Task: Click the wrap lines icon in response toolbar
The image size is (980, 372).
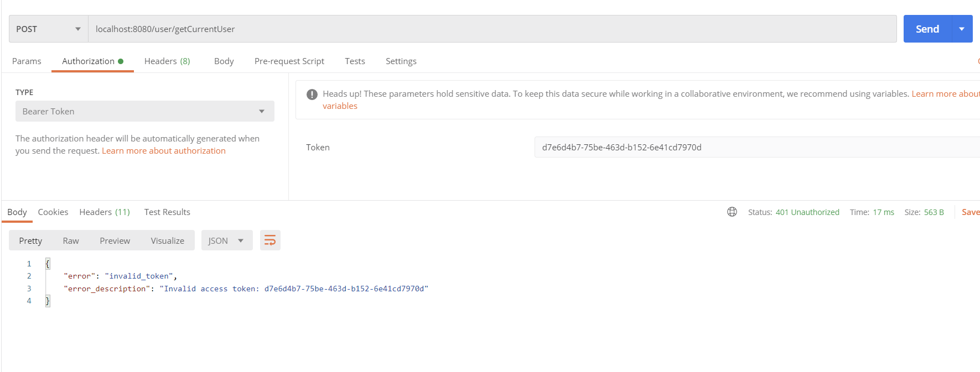Action: click(x=270, y=240)
